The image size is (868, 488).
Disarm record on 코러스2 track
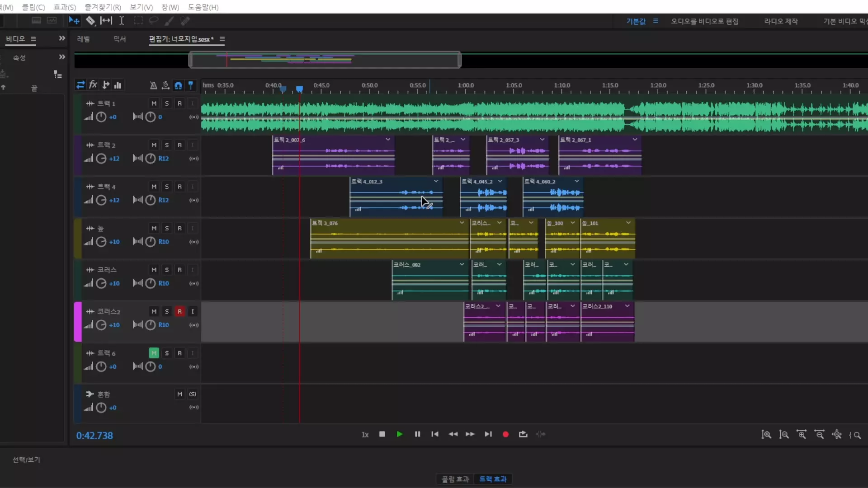179,311
